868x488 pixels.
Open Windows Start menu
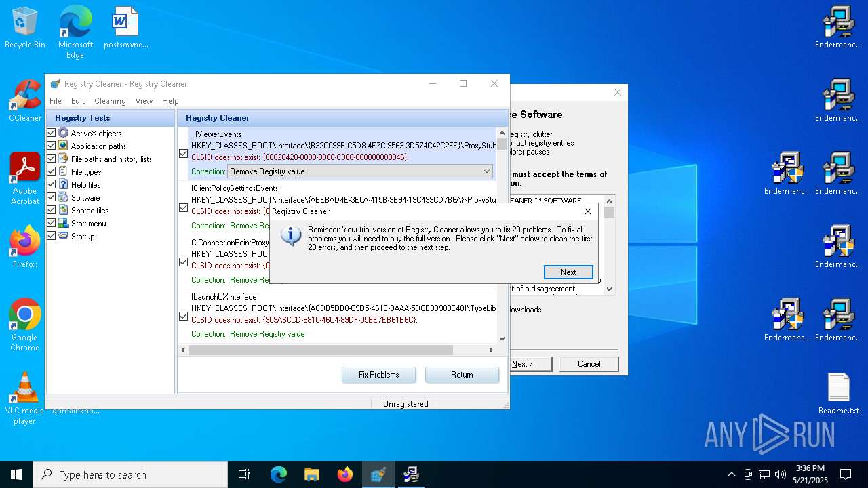click(x=16, y=474)
